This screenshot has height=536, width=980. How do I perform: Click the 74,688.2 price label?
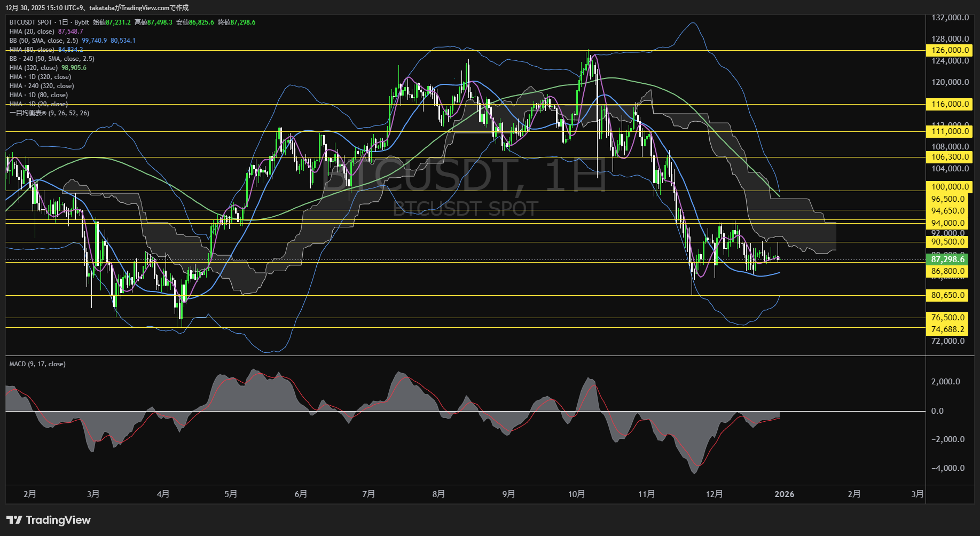[948, 329]
